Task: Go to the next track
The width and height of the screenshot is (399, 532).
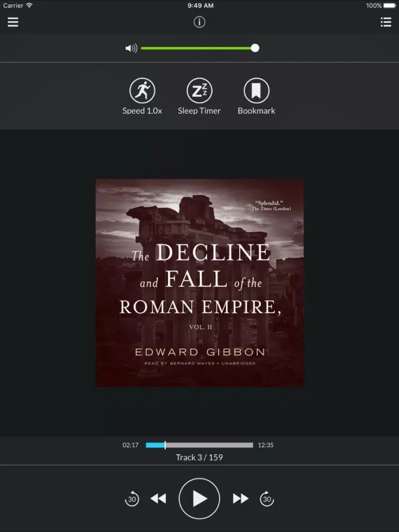Action: tap(240, 499)
